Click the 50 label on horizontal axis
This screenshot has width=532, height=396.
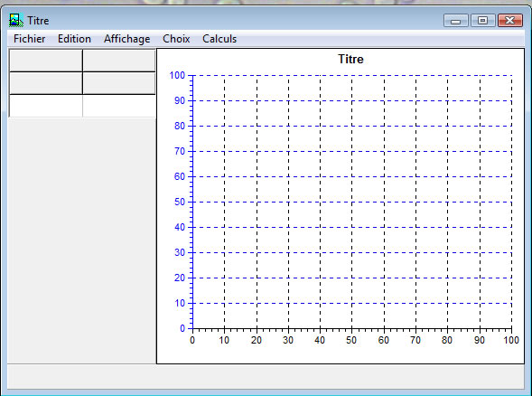pos(351,340)
